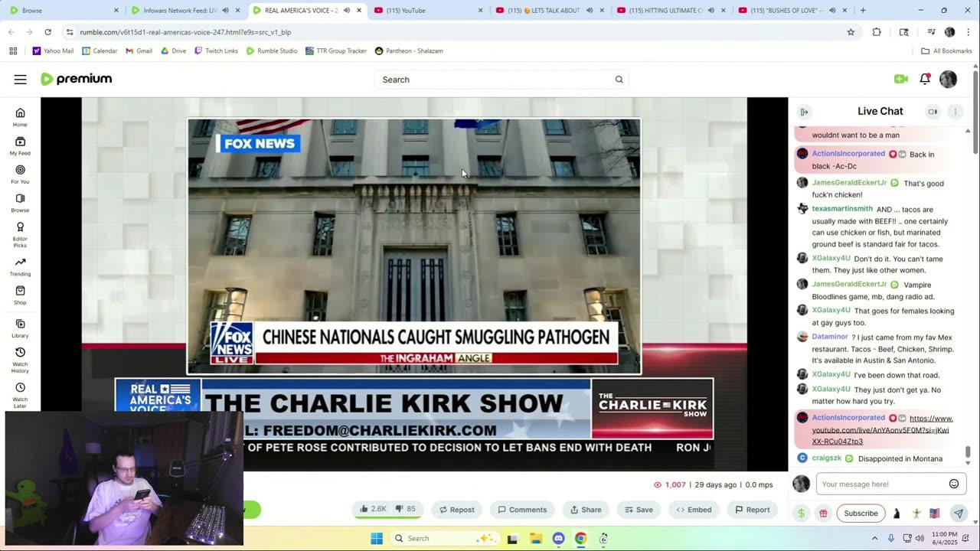
Task: Save the video to a playlist
Action: [638, 510]
